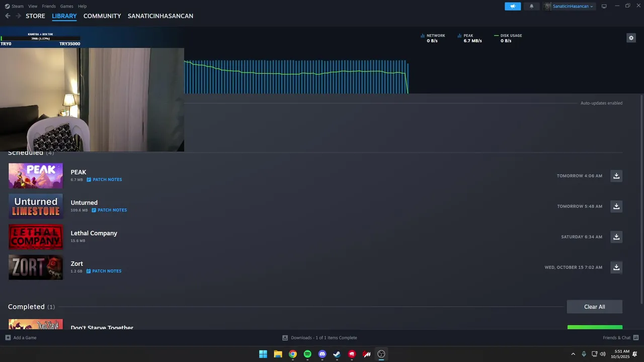The height and width of the screenshot is (362, 644).
Task: Click the PEAK game thumbnail
Action: coord(36,176)
